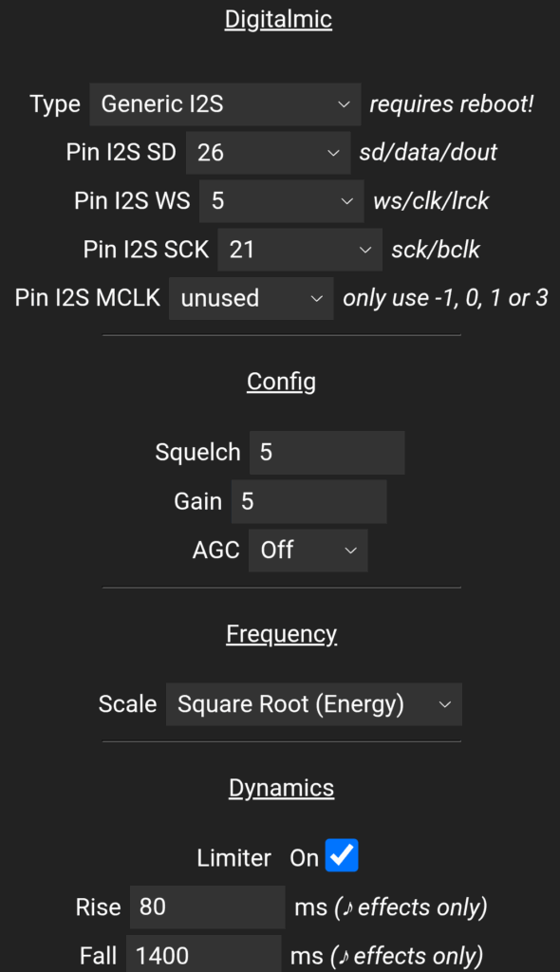Click the Rise milliseconds input field
The width and height of the screenshot is (560, 972).
point(207,907)
